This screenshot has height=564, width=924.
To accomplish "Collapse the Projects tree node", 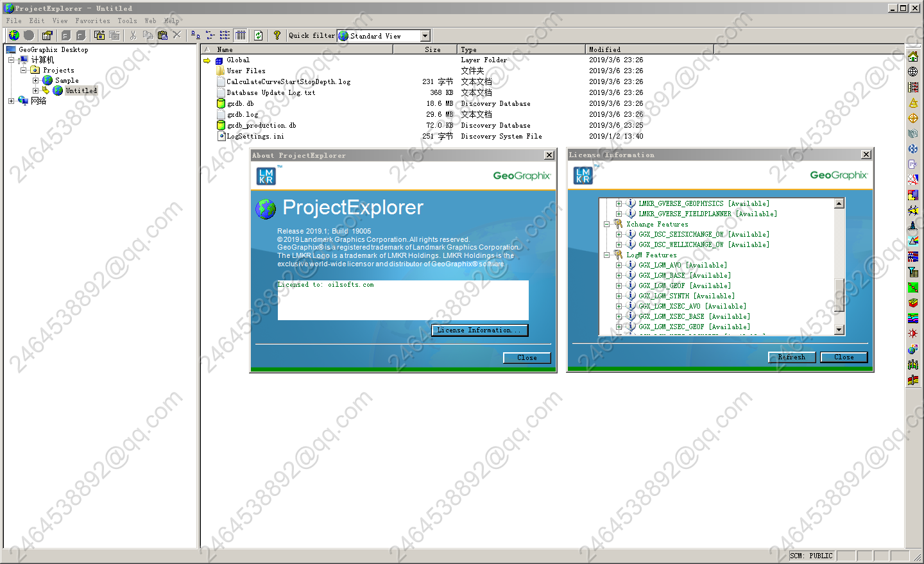I will click(x=23, y=70).
